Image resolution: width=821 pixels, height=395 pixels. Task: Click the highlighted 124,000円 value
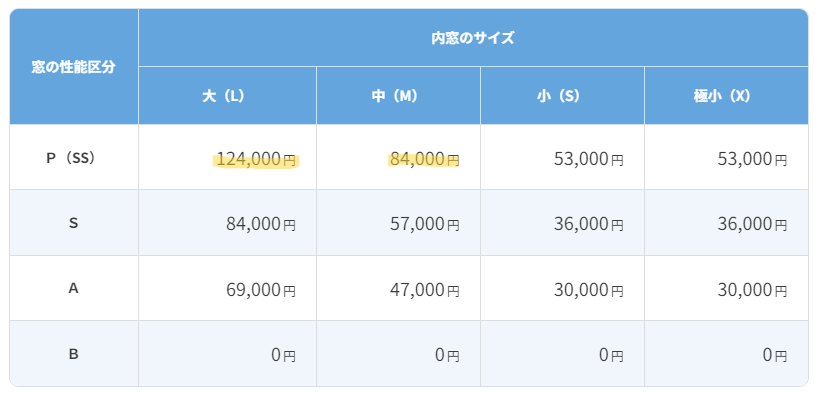[256, 160]
